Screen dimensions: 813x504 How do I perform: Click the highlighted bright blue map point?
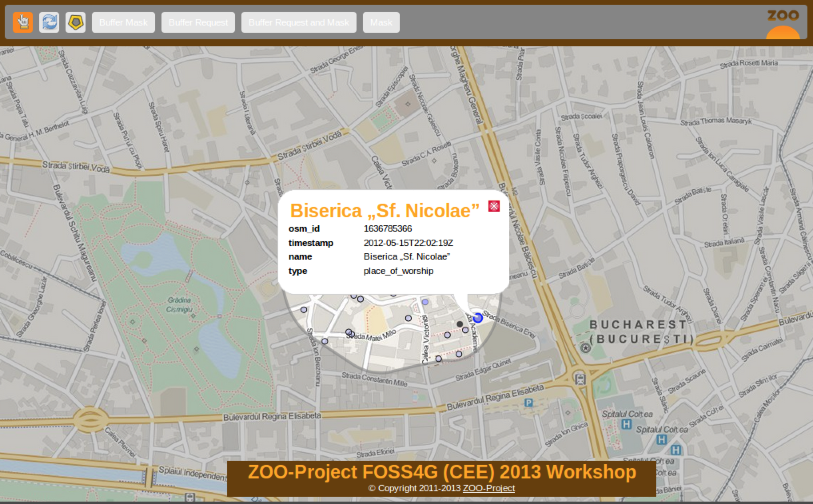[478, 318]
